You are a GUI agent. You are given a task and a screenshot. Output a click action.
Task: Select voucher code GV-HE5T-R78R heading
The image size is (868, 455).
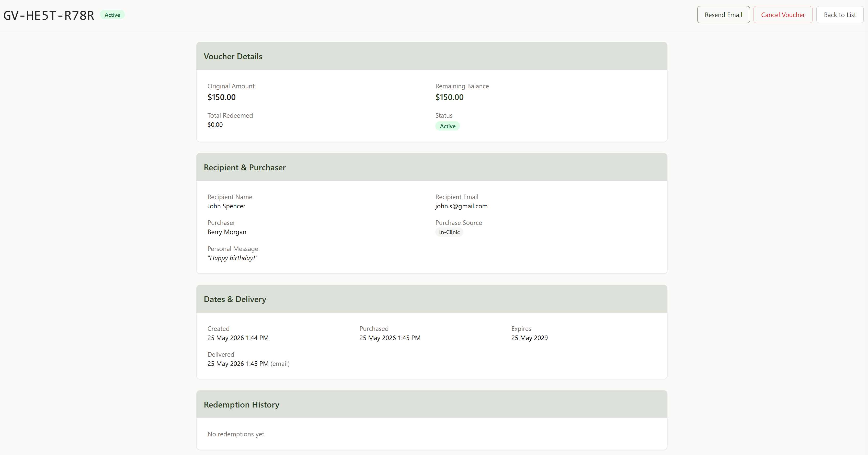tap(49, 16)
